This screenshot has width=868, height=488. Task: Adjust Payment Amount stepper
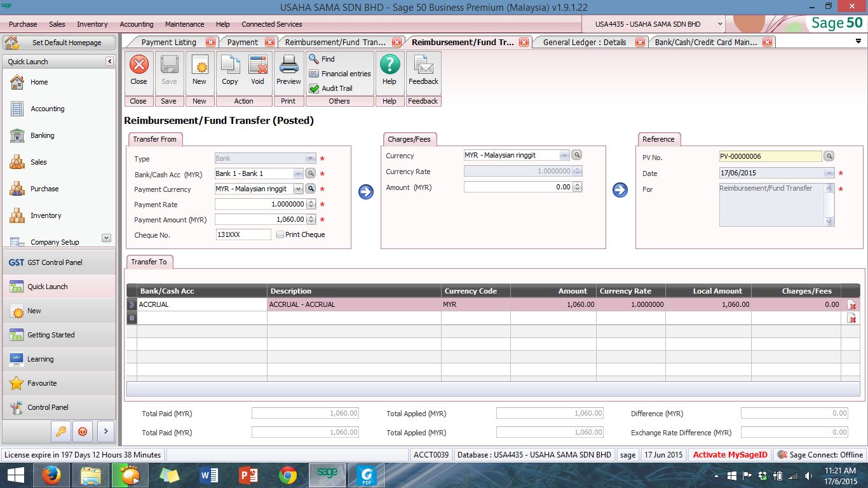click(311, 220)
